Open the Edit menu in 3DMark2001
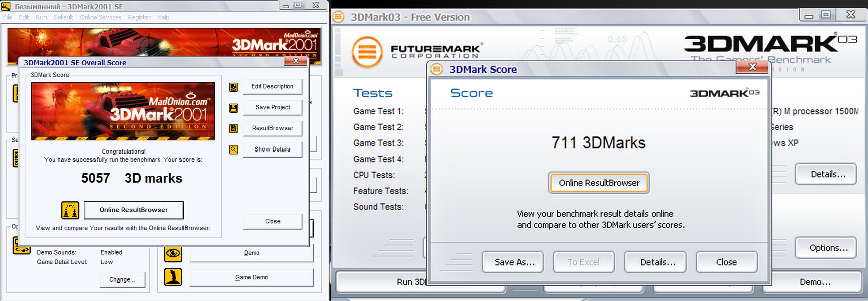Image resolution: width=868 pixels, height=301 pixels. (24, 17)
